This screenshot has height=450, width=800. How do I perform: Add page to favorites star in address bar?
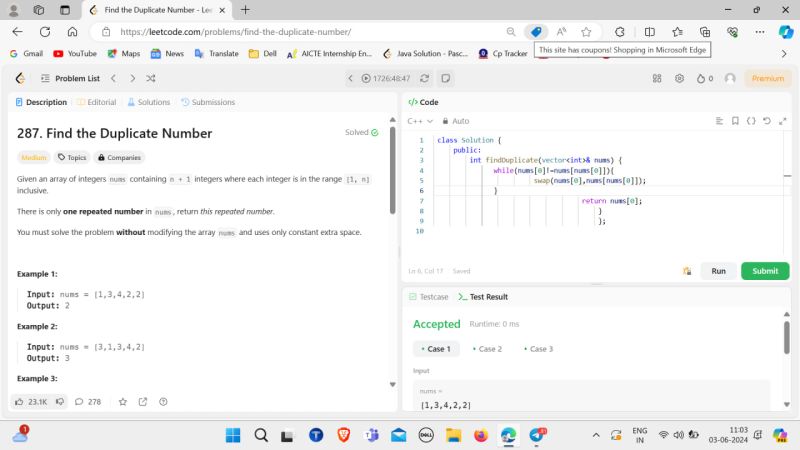586,32
